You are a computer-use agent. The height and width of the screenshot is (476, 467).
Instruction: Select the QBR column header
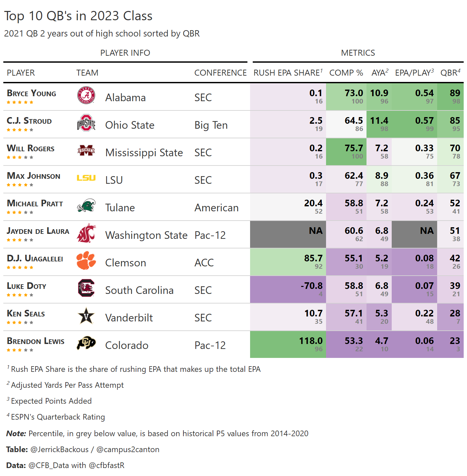coord(450,73)
